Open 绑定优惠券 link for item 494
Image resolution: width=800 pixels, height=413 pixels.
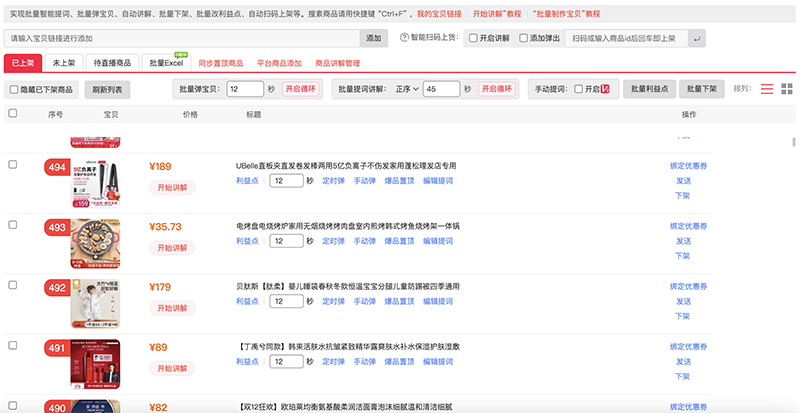(688, 165)
